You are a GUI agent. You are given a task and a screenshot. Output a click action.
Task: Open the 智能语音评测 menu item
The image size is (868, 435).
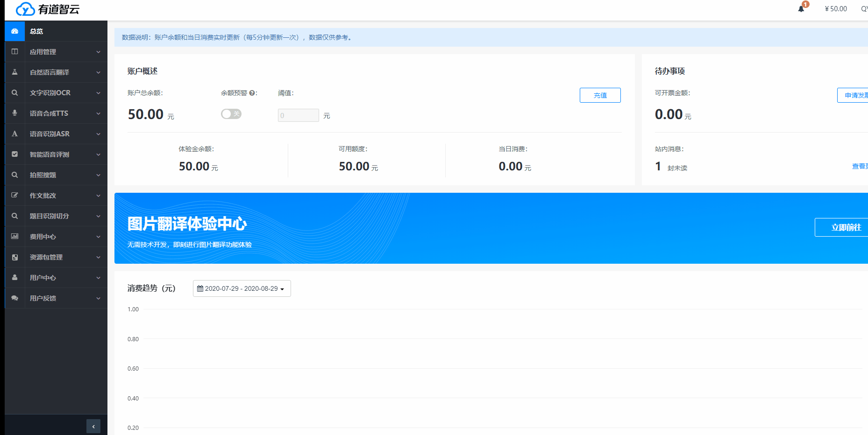pyautogui.click(x=56, y=154)
